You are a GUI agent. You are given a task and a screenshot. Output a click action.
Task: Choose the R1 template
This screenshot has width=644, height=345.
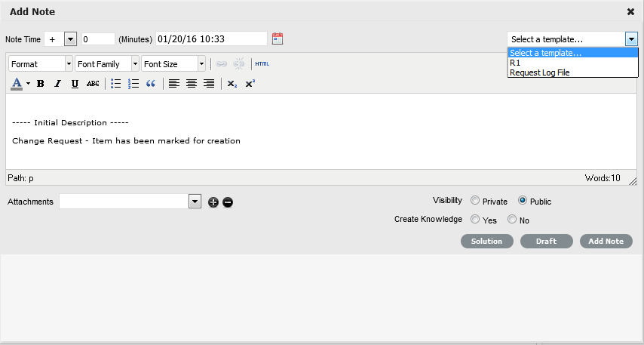point(573,63)
